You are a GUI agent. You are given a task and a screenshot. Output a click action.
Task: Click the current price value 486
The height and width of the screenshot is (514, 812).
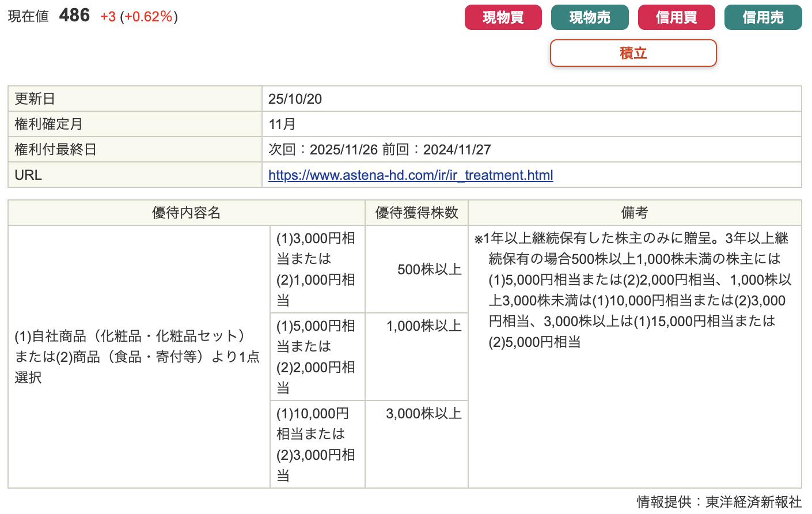pyautogui.click(x=74, y=16)
